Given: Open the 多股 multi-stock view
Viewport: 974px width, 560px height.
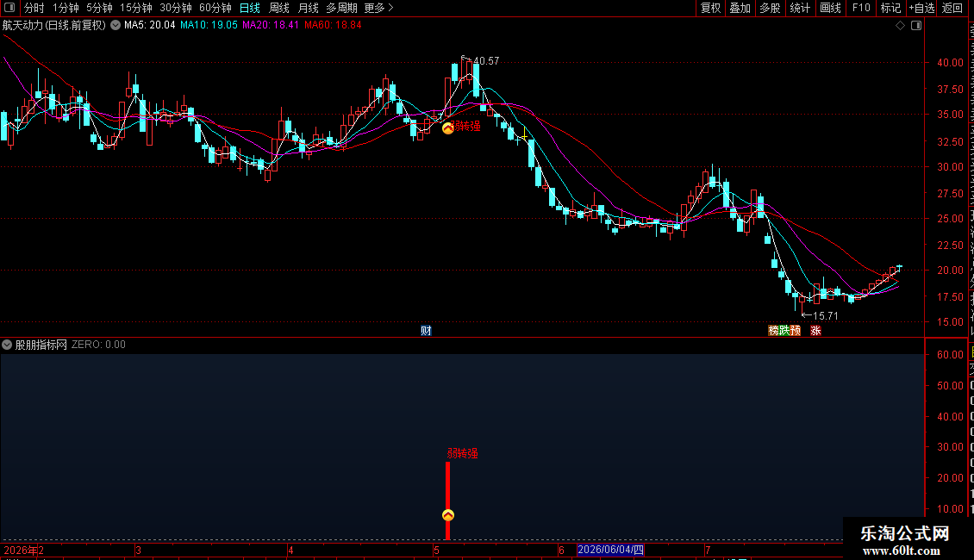Looking at the screenshot, I should pyautogui.click(x=771, y=8).
